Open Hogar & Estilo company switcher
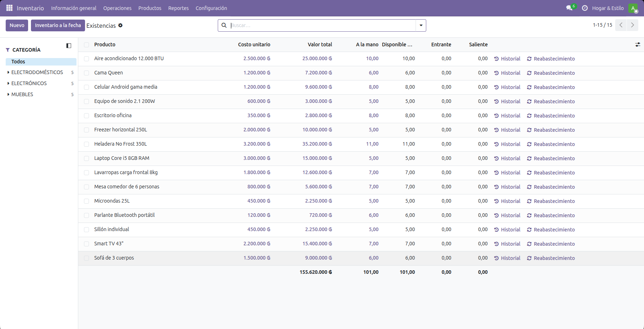 pos(608,8)
